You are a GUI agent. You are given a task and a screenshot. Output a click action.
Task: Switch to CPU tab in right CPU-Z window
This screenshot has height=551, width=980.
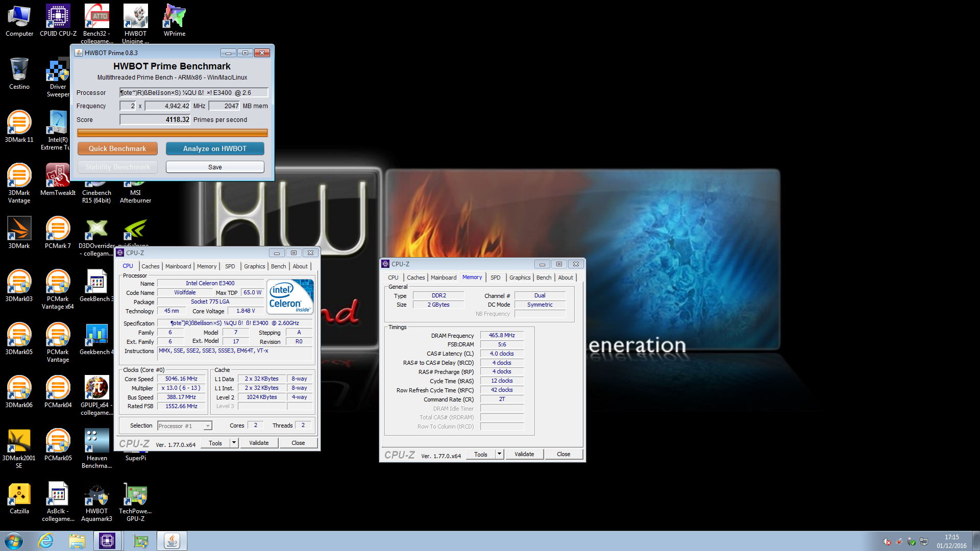click(393, 278)
